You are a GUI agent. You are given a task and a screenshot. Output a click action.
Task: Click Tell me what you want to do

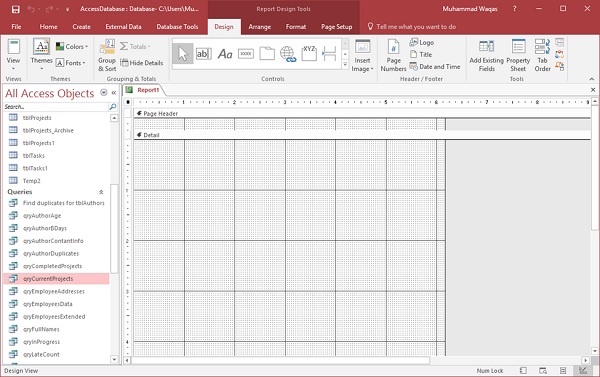[412, 27]
